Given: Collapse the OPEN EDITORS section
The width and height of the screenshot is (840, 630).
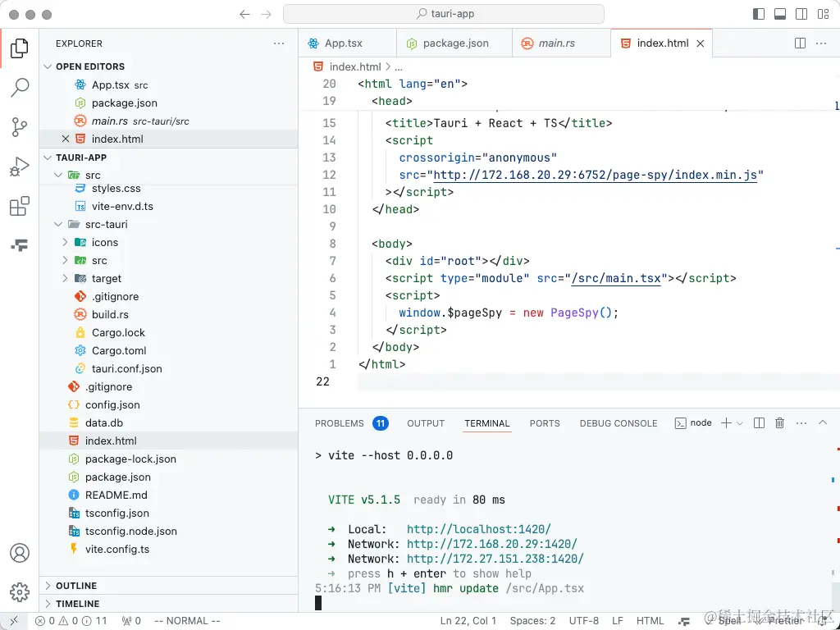Looking at the screenshot, I should tap(48, 66).
